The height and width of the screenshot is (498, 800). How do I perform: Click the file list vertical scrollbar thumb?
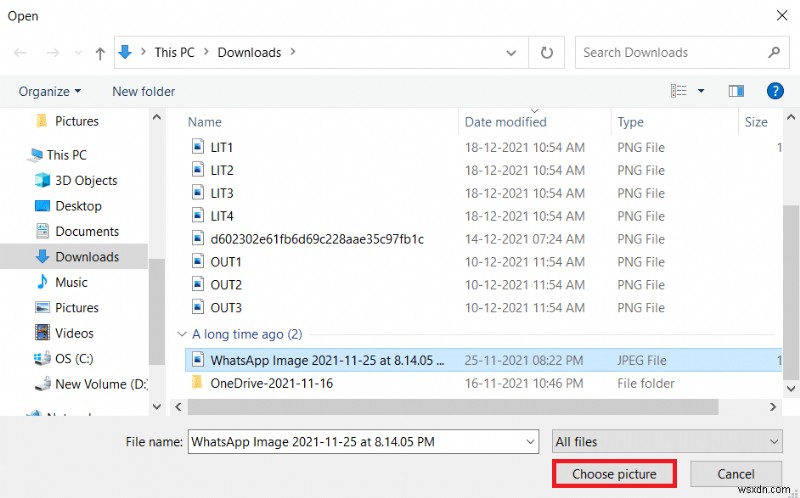791,292
